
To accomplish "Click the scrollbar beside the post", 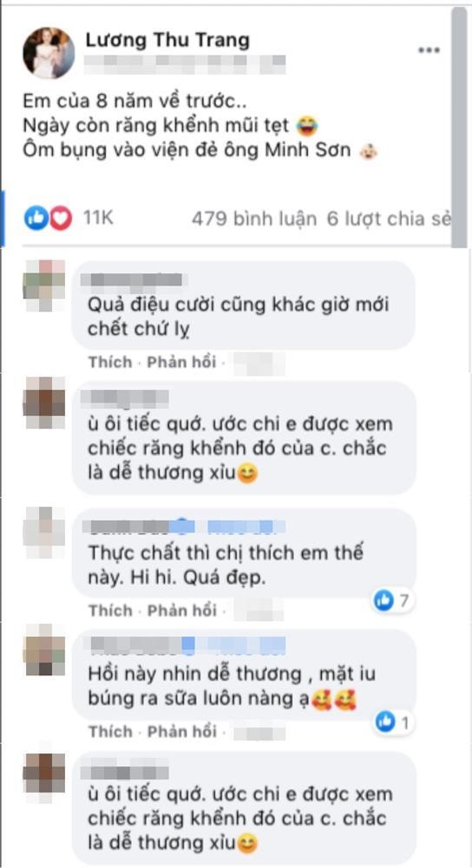I will tap(459, 128).
